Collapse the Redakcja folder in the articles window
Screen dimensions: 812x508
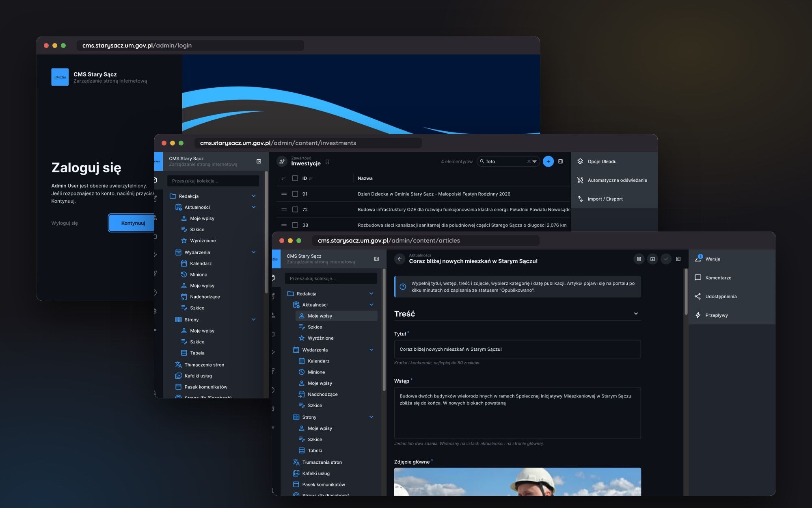click(371, 293)
